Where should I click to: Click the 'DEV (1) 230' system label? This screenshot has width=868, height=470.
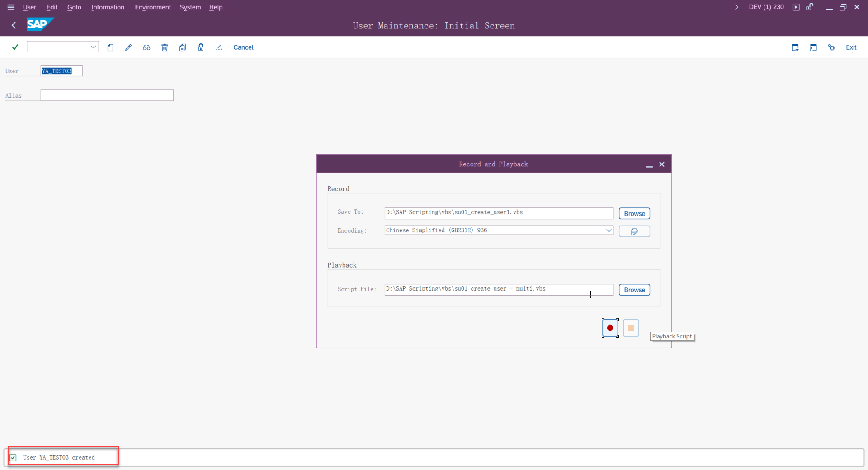click(766, 7)
